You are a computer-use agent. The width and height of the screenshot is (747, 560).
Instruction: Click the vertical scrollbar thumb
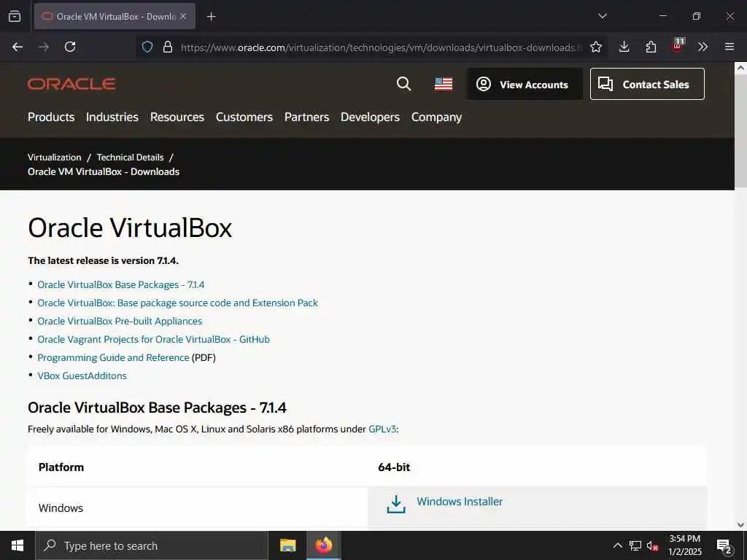(740, 131)
